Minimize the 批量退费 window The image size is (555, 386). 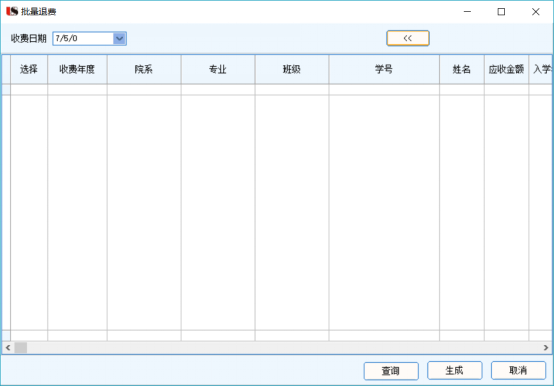click(467, 11)
